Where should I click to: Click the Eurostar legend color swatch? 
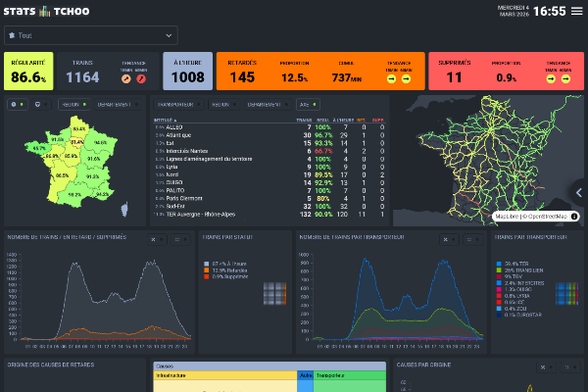[499, 315]
